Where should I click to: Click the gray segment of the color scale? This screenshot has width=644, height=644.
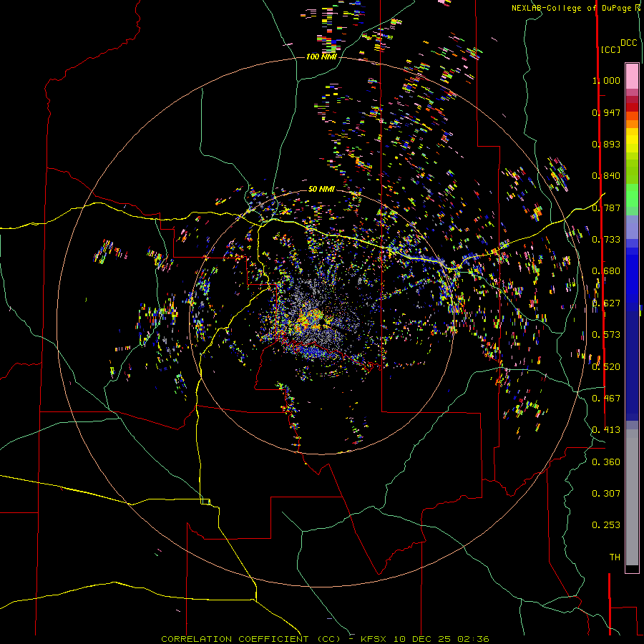[x=632, y=497]
